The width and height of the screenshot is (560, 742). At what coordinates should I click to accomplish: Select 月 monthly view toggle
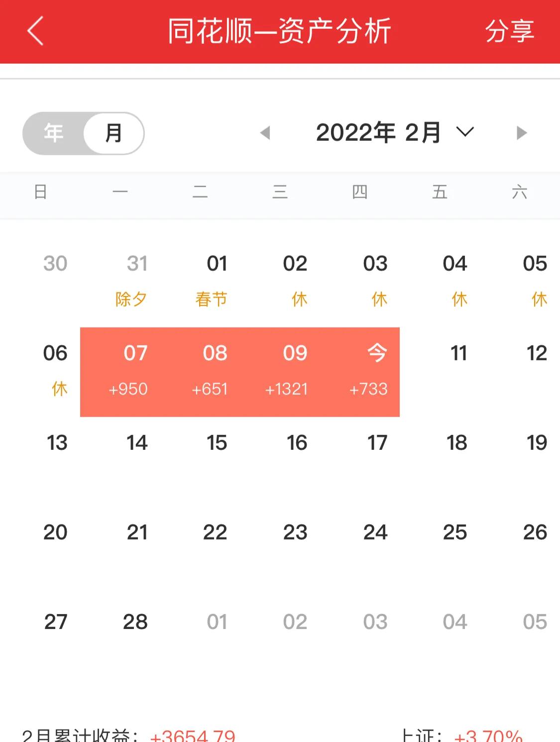(x=114, y=133)
